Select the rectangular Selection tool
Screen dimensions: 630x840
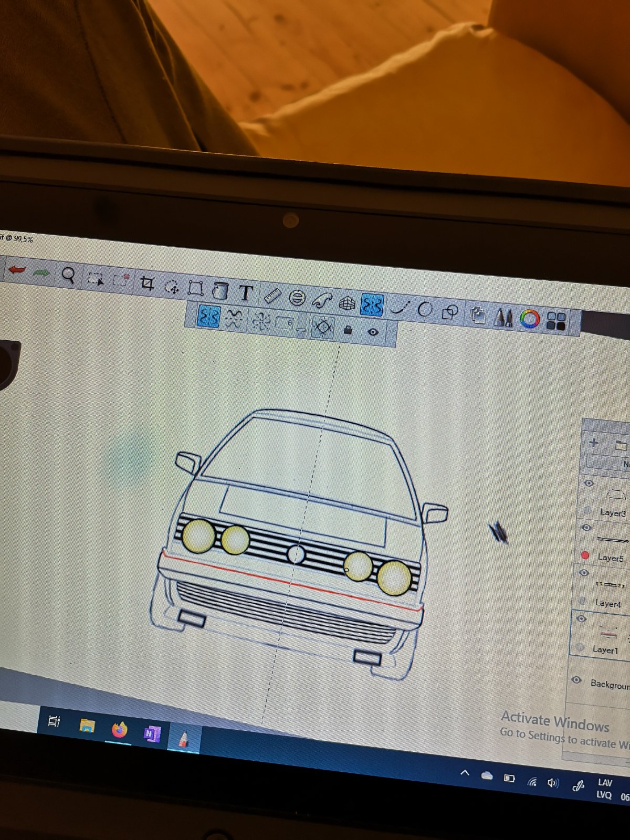point(96,279)
